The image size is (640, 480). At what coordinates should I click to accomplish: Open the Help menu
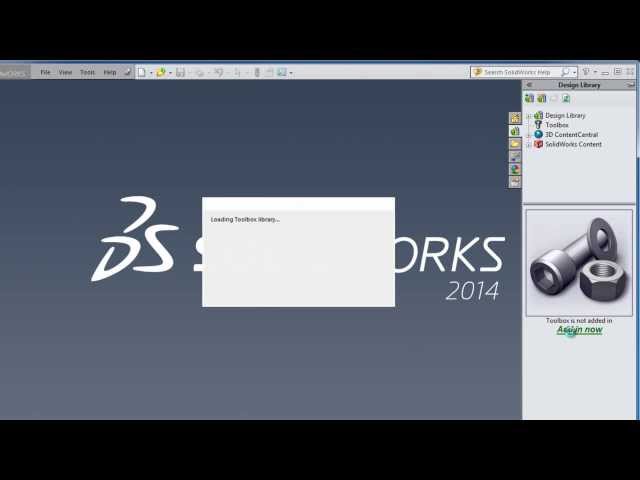point(109,72)
